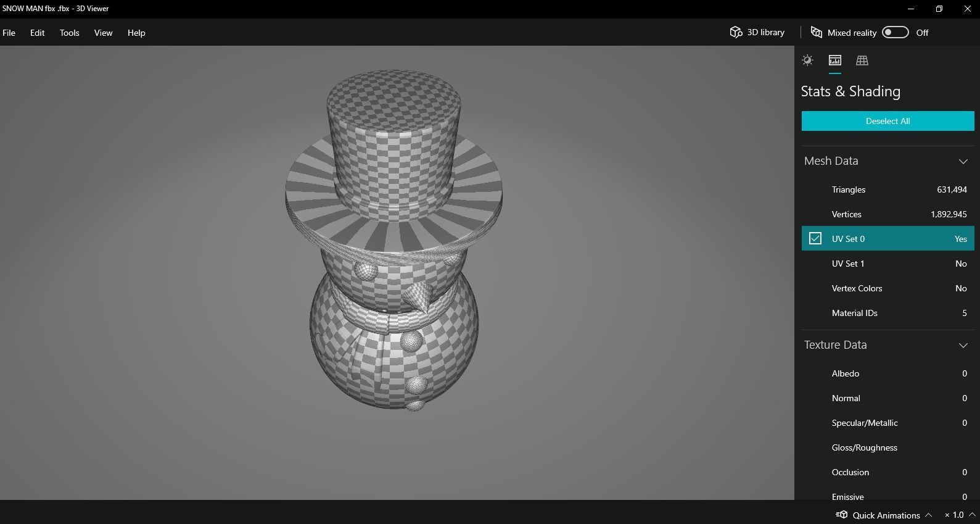Select the Emissive texture row
Image resolution: width=980 pixels, height=524 pixels.
887,494
